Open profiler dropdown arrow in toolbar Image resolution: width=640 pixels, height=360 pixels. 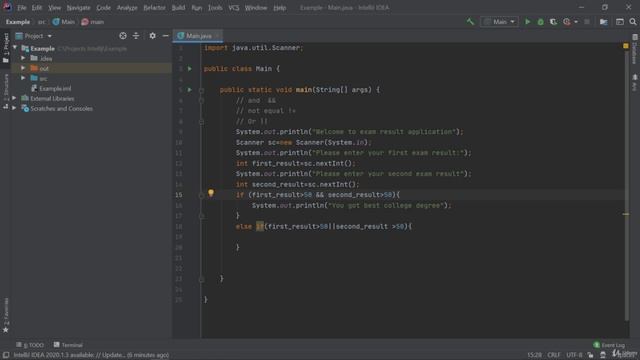pos(576,22)
